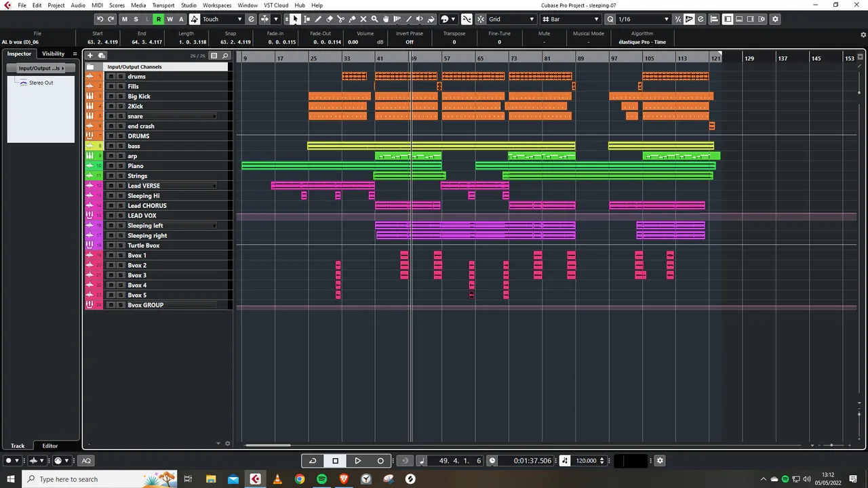The height and width of the screenshot is (488, 868).
Task: Click the horizontal scrollbar below the arrangement
Action: tap(268, 445)
